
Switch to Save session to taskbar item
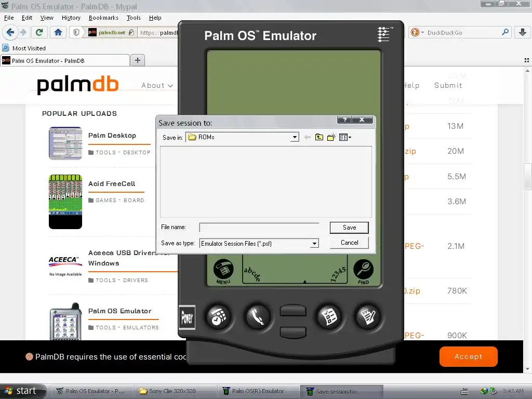[342, 391]
